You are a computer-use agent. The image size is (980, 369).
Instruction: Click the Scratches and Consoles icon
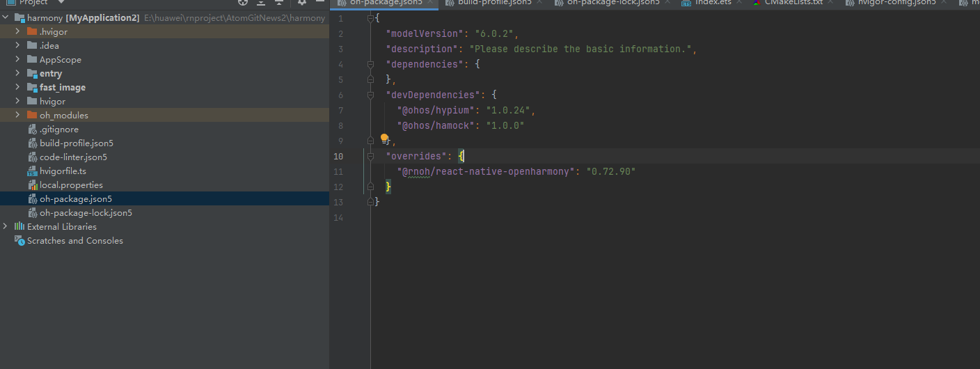pos(19,241)
